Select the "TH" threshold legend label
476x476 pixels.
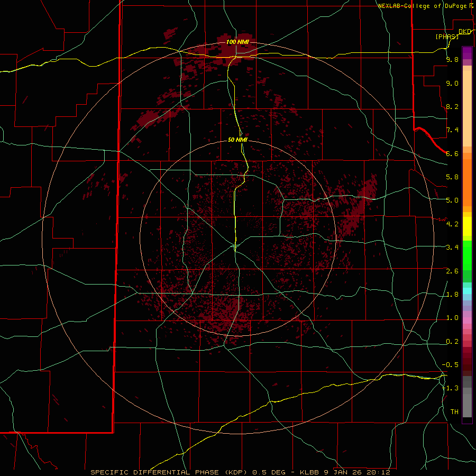click(x=454, y=412)
